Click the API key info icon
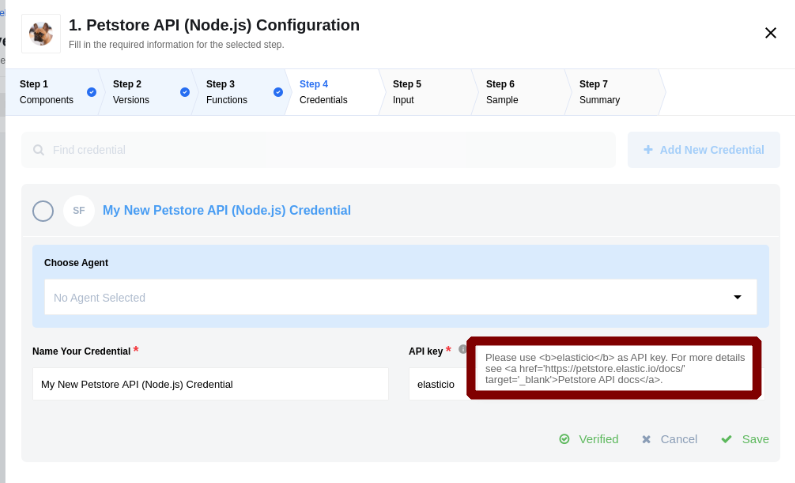Image resolution: width=795 pixels, height=483 pixels. 462,349
